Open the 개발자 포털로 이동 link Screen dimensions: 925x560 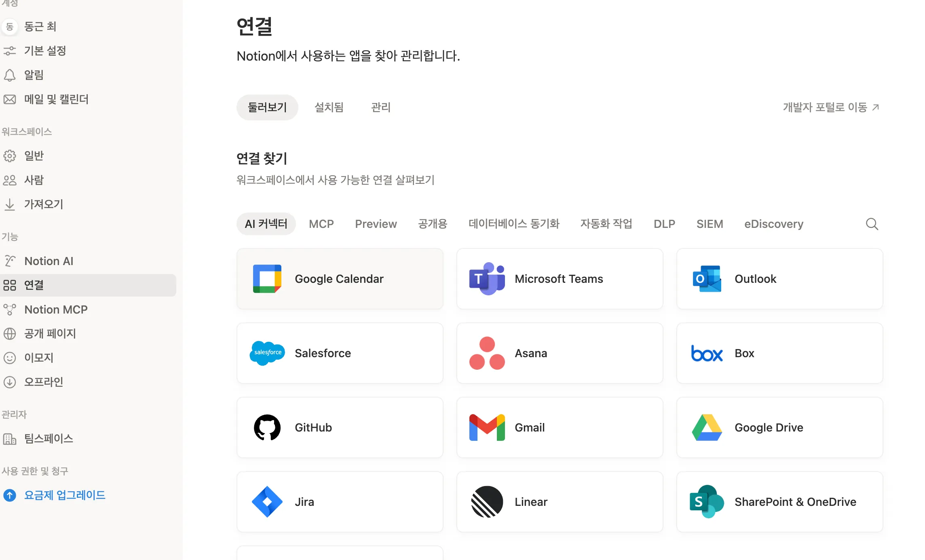coord(831,107)
